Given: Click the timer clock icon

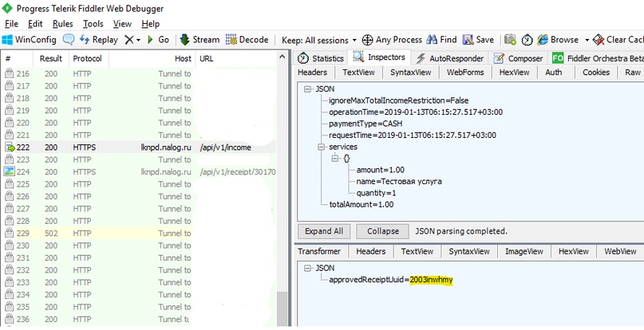Looking at the screenshot, I should pos(527,40).
